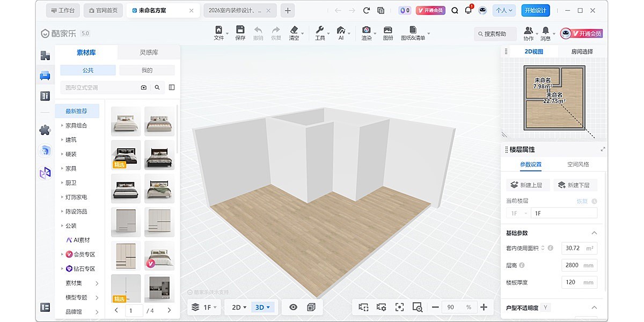Toggle the eye view icon in bottom bar
Image resolution: width=644 pixels, height=322 pixels.
pyautogui.click(x=293, y=307)
